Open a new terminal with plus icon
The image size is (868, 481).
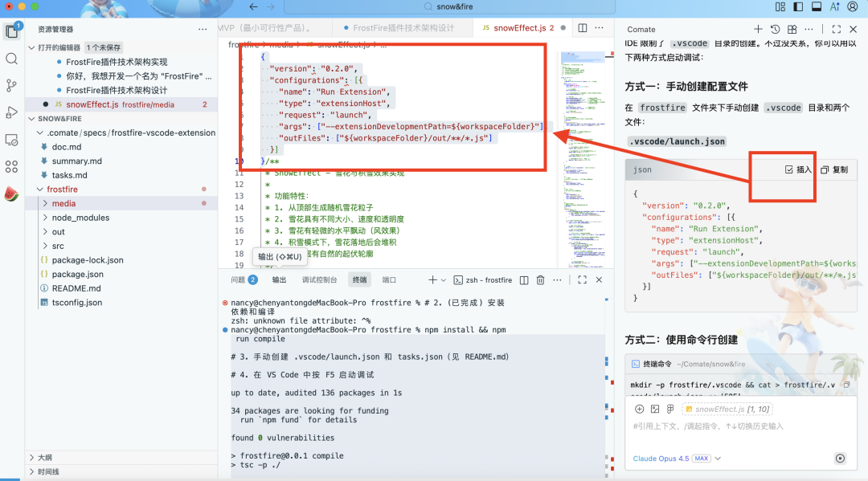coord(433,280)
